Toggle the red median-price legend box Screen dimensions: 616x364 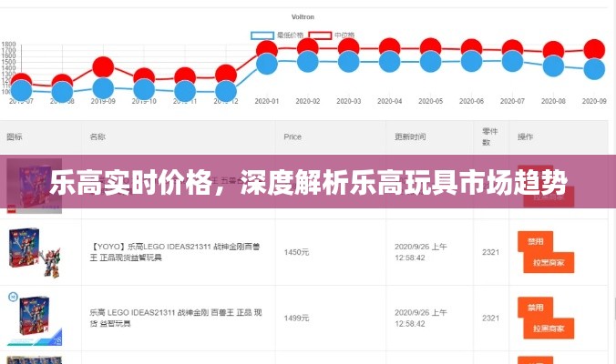pos(320,35)
